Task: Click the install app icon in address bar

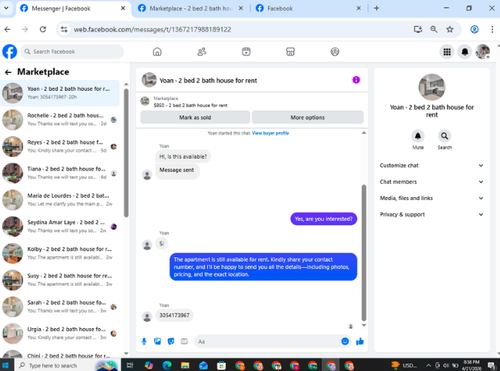Action: [418, 29]
